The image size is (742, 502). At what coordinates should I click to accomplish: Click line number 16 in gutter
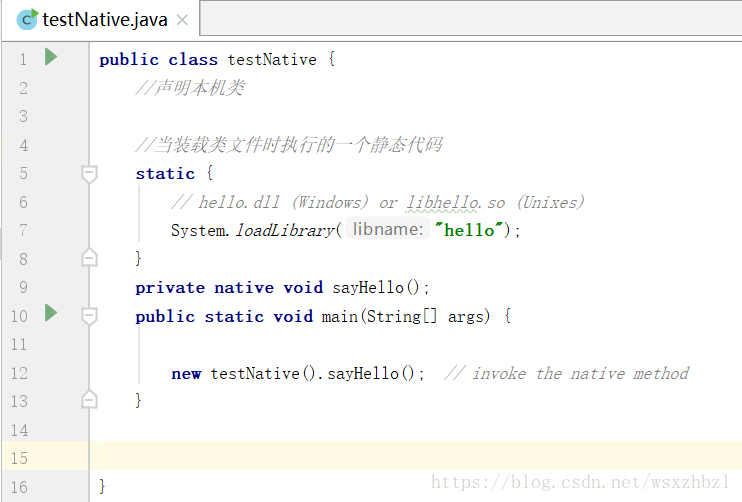click(19, 487)
